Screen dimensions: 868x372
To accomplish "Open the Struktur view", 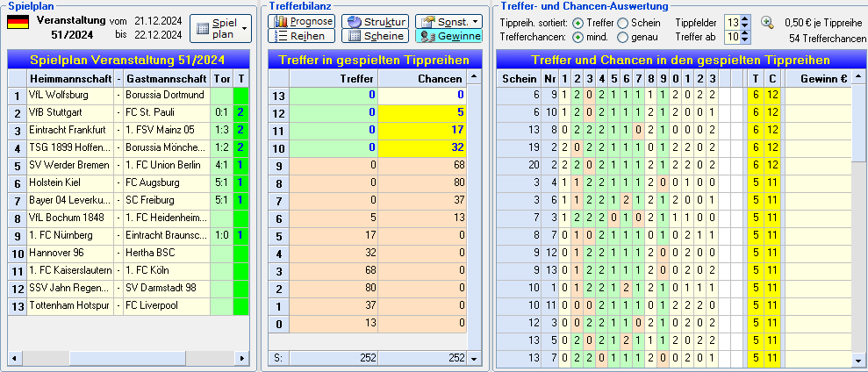I will (376, 22).
